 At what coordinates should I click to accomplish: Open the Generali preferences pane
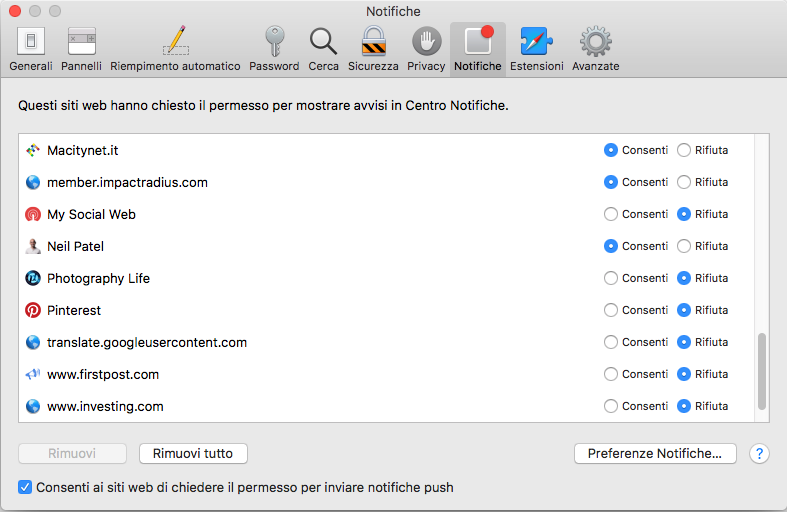(31, 49)
